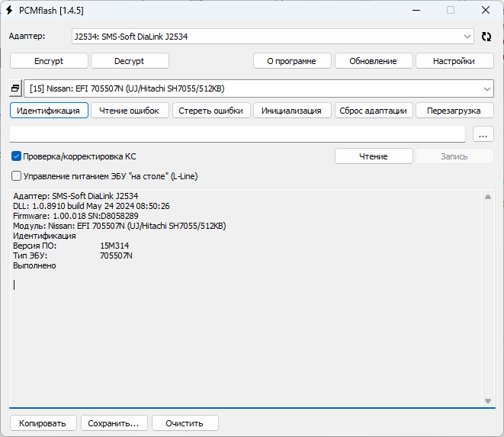
Task: Enable Управление питанием ЭБУ checkbox
Action: coord(16,176)
